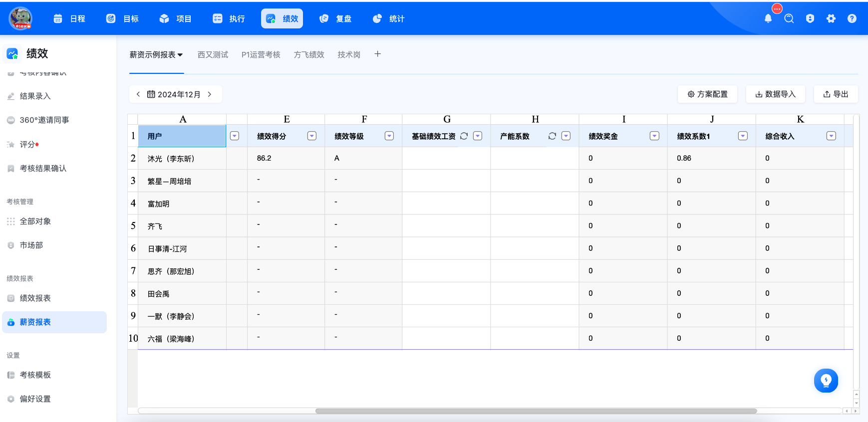This screenshot has width=868, height=422.
Task: Select 绩效 in the top navigation
Action: coord(282,18)
